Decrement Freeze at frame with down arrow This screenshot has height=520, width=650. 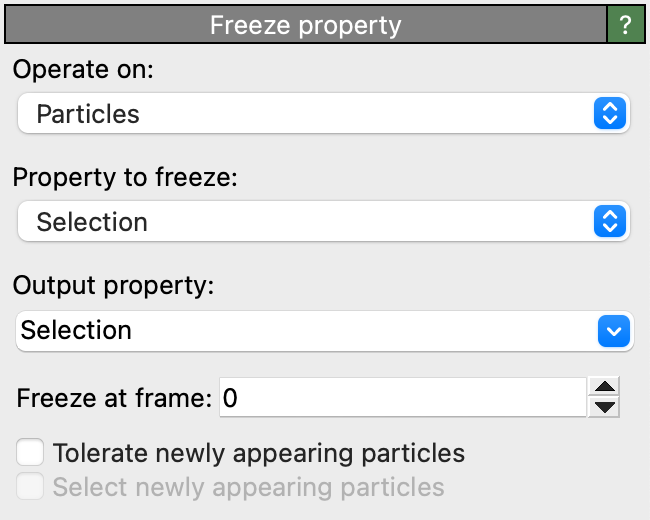pyautogui.click(x=605, y=407)
